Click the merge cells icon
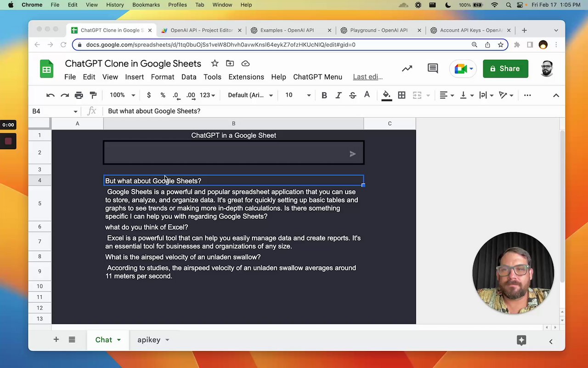Viewport: 588px width, 368px height. click(417, 95)
